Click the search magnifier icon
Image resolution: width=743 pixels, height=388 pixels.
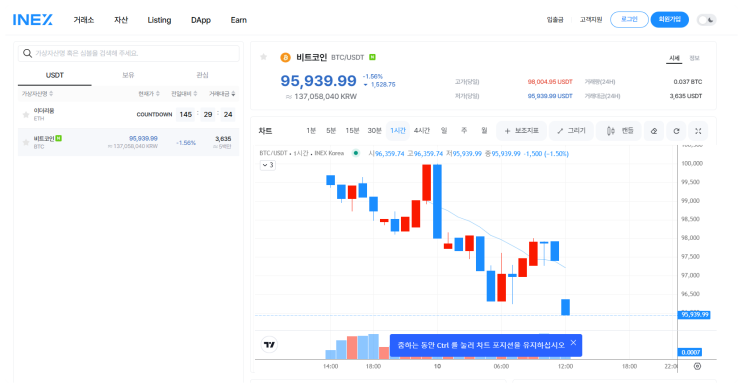coord(27,53)
